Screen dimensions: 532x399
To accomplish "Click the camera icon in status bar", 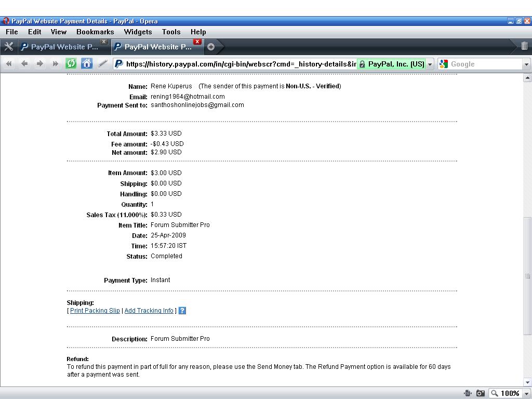I will point(481,393).
